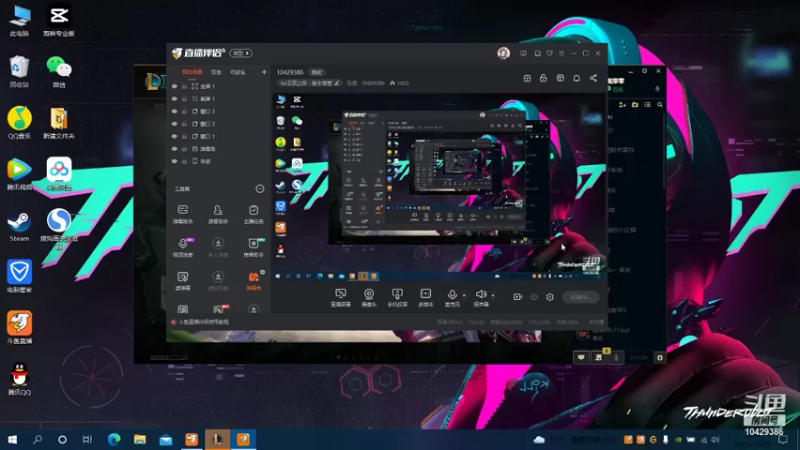Click the scrollbar in rear friends list
The image size is (800, 450).
tap(664, 151)
